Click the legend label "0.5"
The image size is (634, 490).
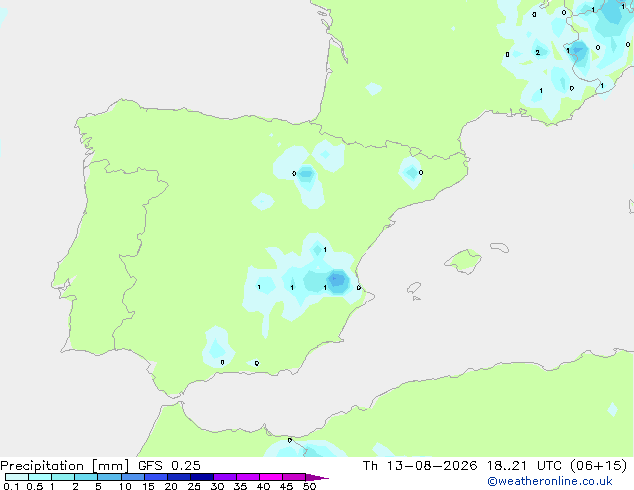click(x=35, y=486)
